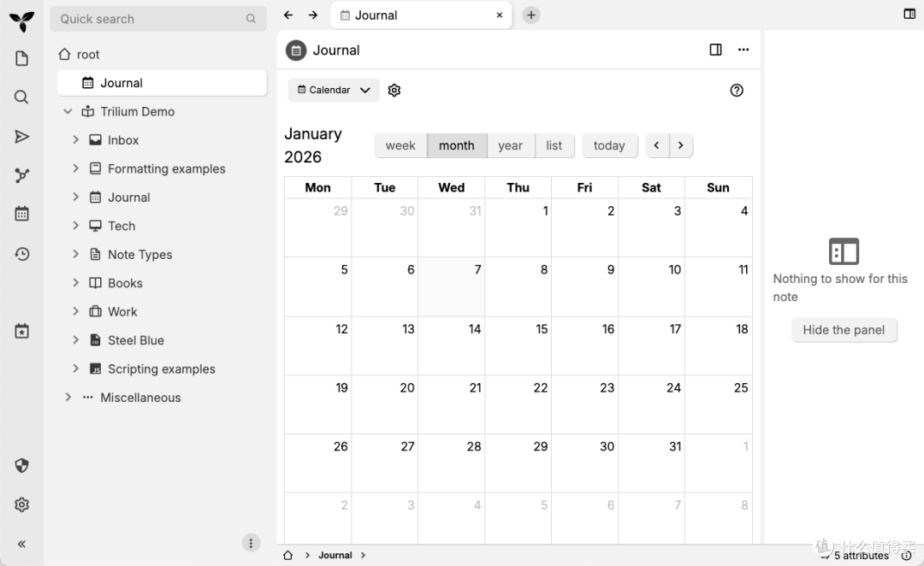Open Steel Blue note in tree
Image resolution: width=924 pixels, height=566 pixels.
coord(135,340)
